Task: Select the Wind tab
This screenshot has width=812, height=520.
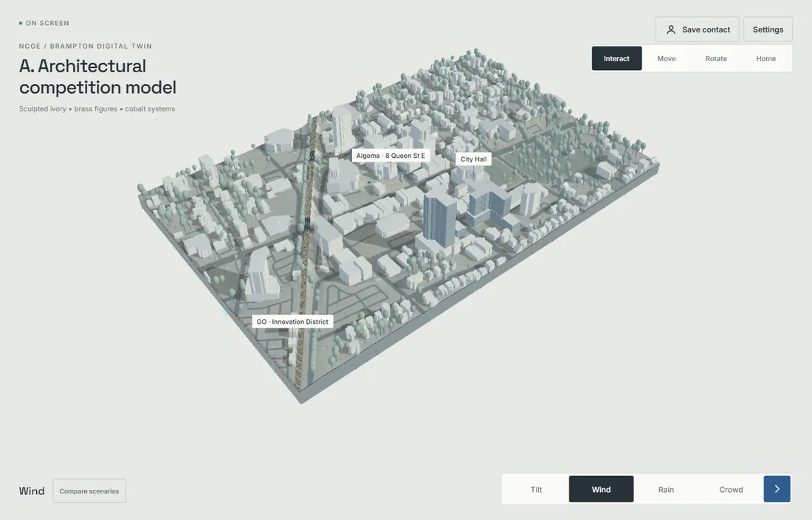Action: [x=601, y=489]
